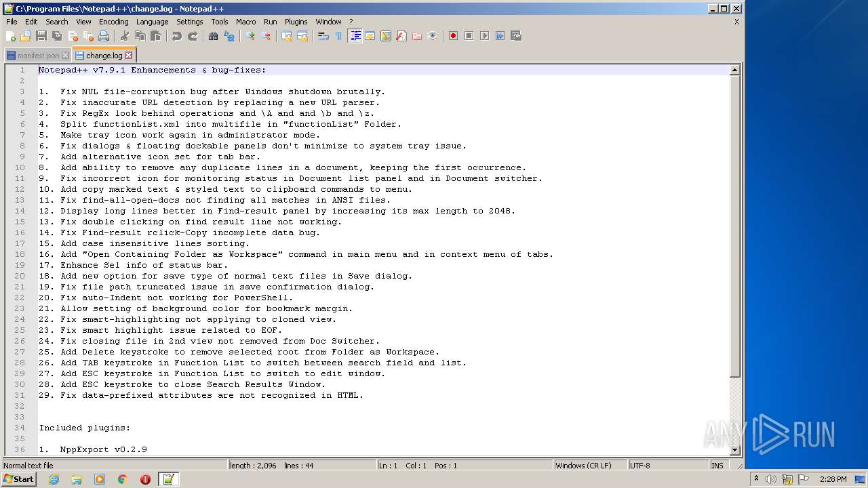868x488 pixels.
Task: Click the Redo arrow icon
Action: (x=193, y=36)
